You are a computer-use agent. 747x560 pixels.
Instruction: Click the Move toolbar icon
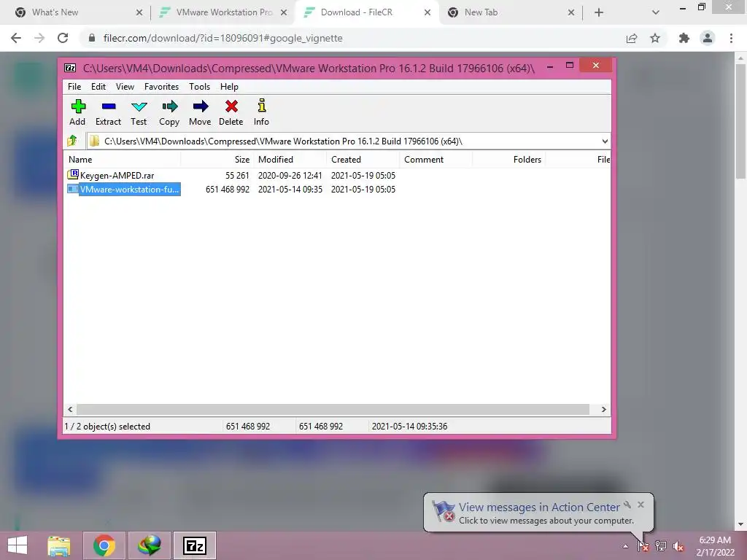click(x=200, y=112)
